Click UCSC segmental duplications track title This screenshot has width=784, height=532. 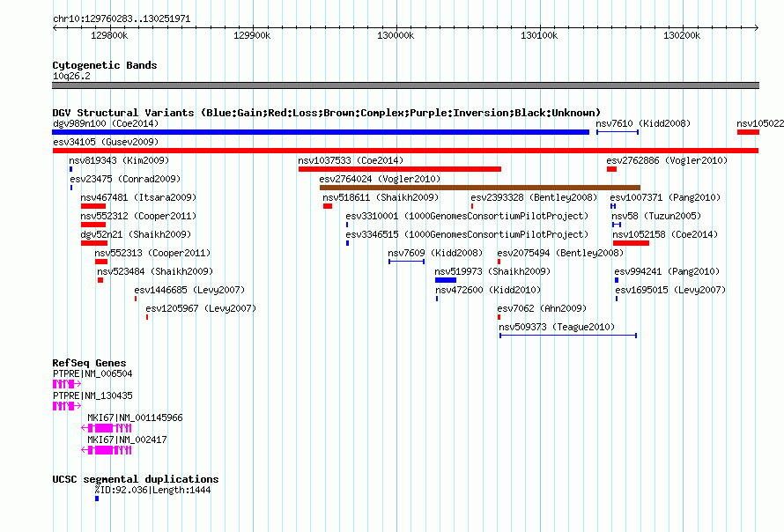pos(136,479)
